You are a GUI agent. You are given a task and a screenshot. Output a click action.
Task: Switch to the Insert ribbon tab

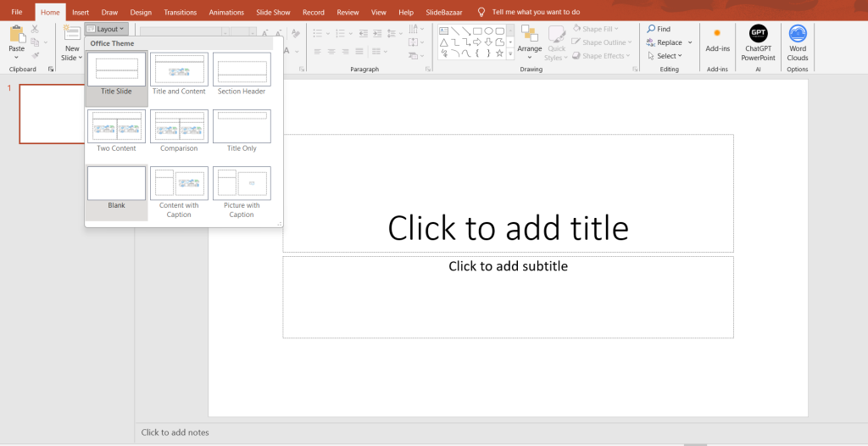tap(81, 13)
